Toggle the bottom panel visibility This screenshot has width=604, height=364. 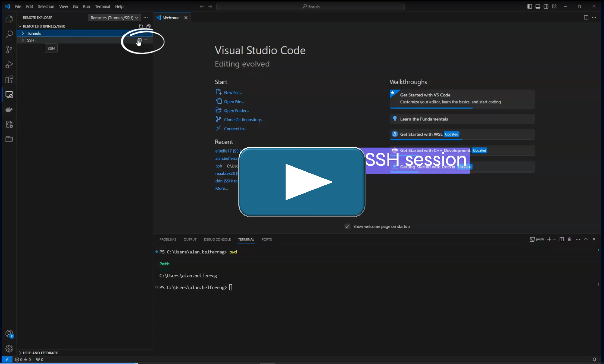(538, 6)
